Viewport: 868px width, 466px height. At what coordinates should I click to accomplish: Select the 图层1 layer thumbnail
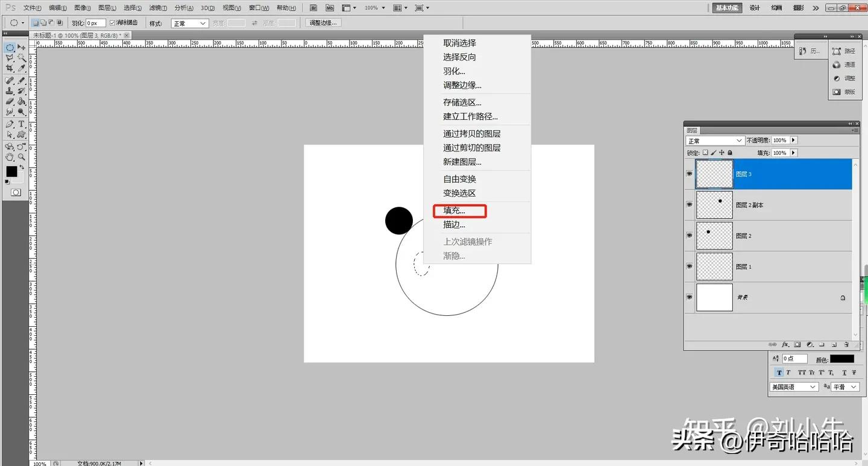click(x=714, y=266)
